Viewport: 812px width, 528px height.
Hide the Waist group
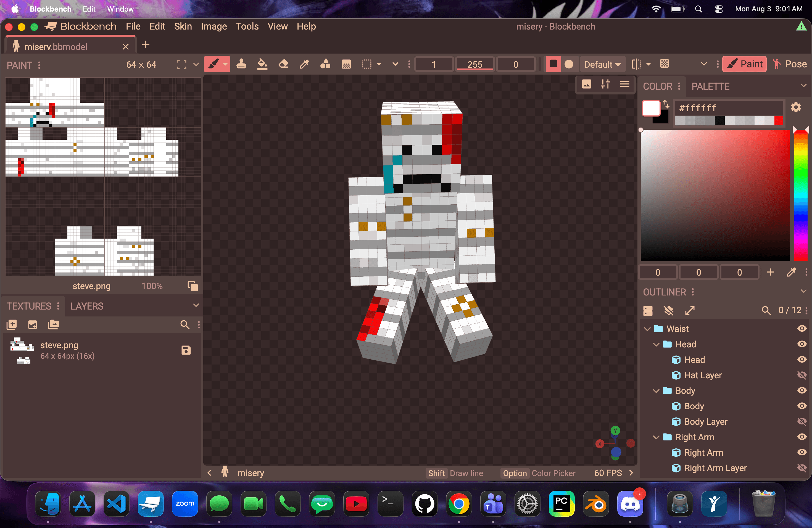[x=802, y=328]
